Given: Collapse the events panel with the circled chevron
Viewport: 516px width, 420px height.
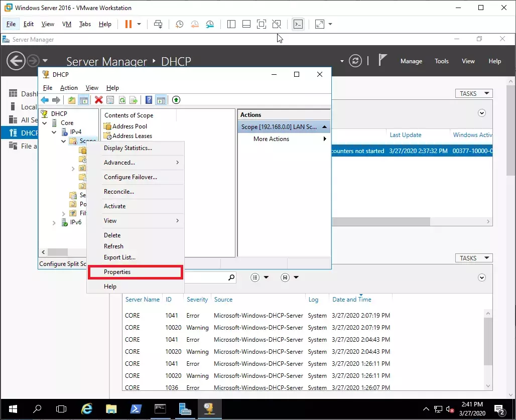Looking at the screenshot, I should pos(482,277).
